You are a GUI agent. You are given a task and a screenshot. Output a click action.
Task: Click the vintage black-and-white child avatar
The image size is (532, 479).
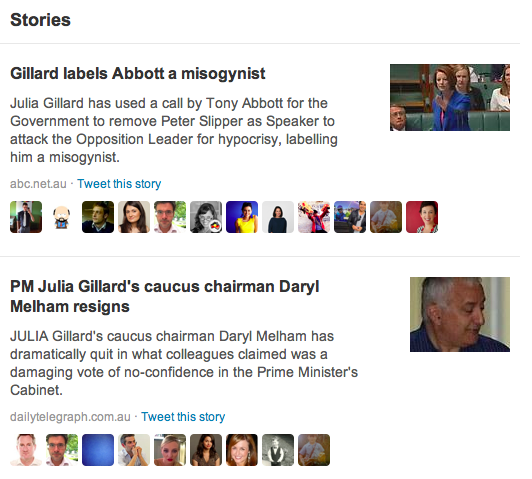click(x=278, y=450)
